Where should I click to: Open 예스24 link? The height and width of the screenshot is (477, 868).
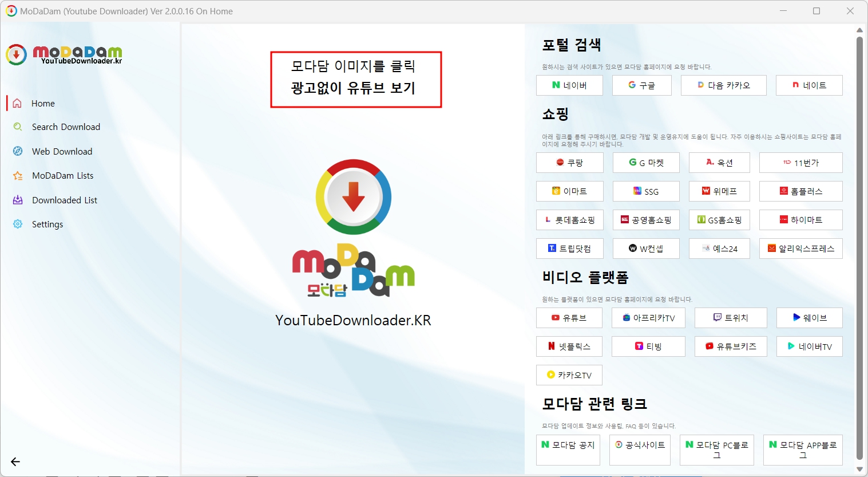[719, 249]
